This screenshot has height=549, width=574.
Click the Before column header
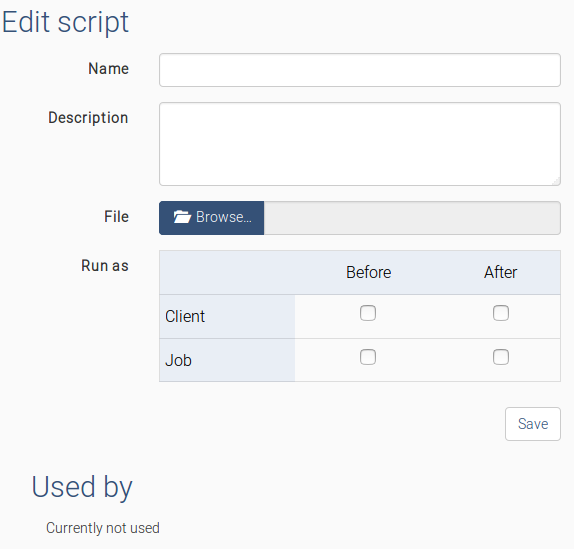tap(369, 272)
